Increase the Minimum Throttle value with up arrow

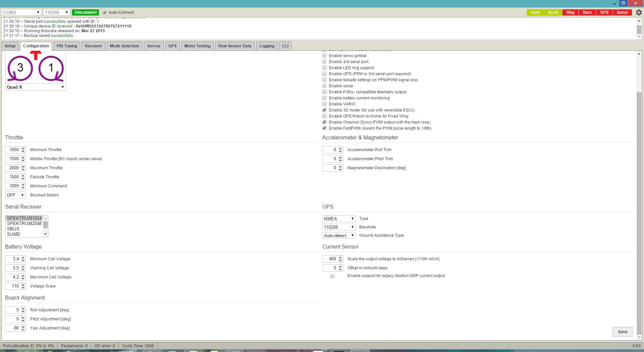pyautogui.click(x=23, y=148)
